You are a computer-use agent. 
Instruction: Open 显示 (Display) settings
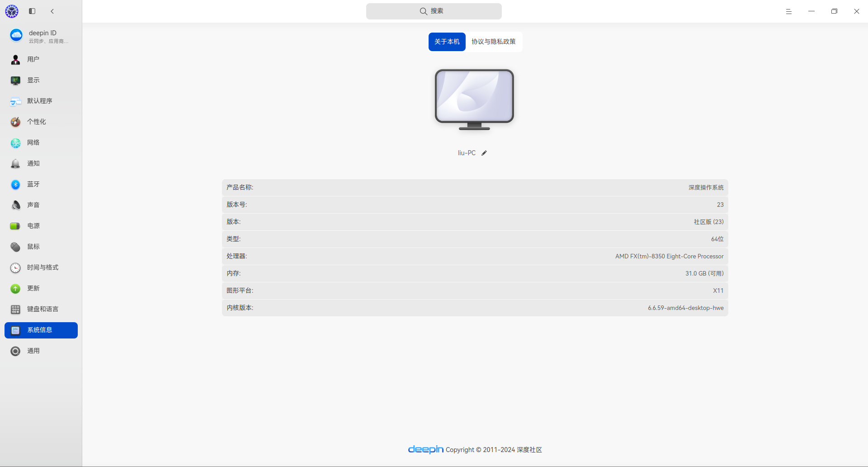pos(41,80)
